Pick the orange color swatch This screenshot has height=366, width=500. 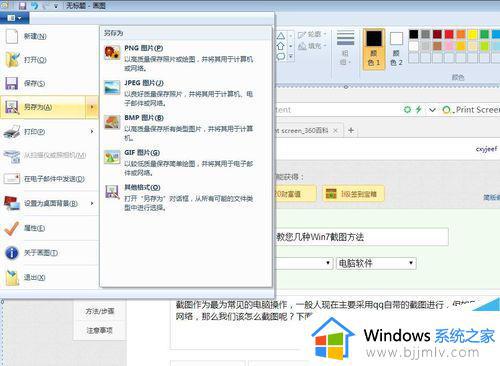click(461, 34)
